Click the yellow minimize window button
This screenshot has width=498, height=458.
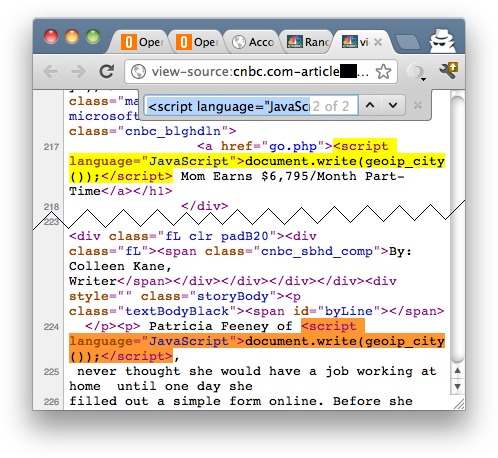(x=72, y=36)
